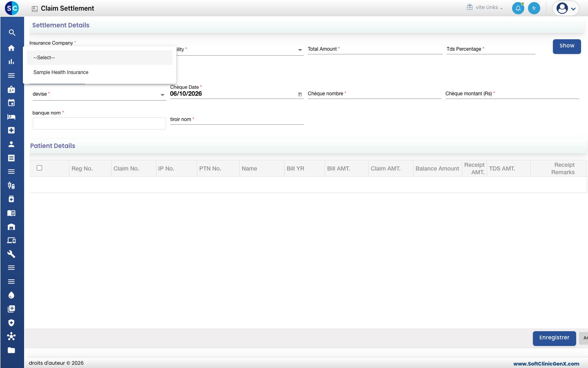Open the Chèque Date calendar picker icon
Viewport: 588px width, 368px height.
pos(300,94)
